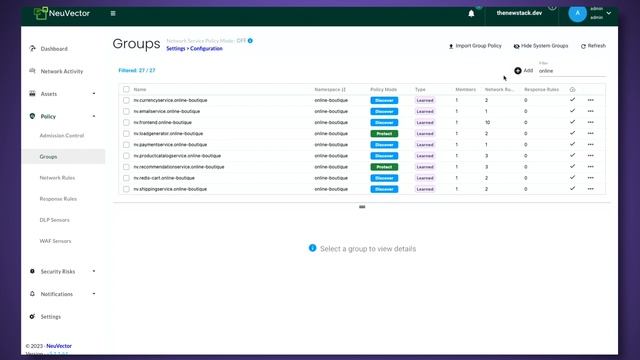The height and width of the screenshot is (360, 640).
Task: Click the Settings gear icon in sidebar
Action: tap(32, 316)
